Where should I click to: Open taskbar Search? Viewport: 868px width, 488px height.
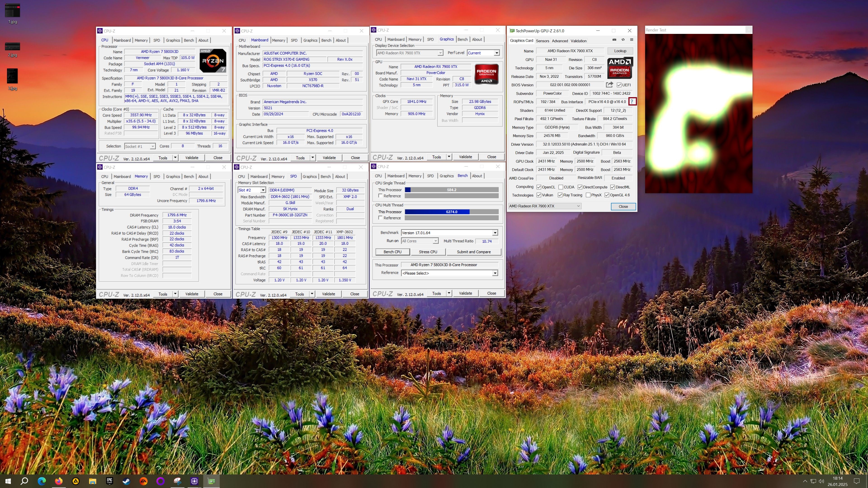pyautogui.click(x=24, y=481)
